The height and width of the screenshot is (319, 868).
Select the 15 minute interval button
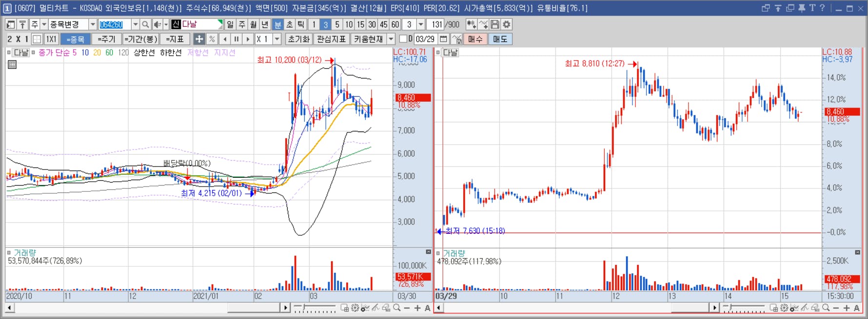click(x=360, y=24)
